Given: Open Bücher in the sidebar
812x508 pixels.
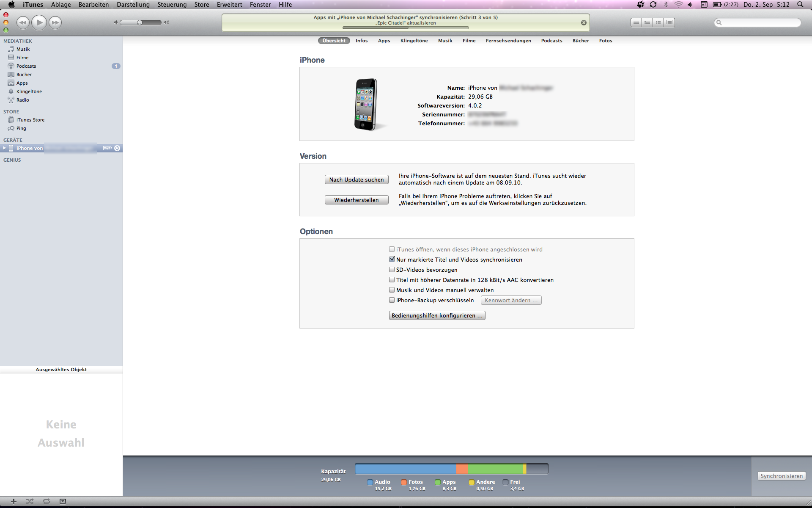Looking at the screenshot, I should [x=61, y=75].
